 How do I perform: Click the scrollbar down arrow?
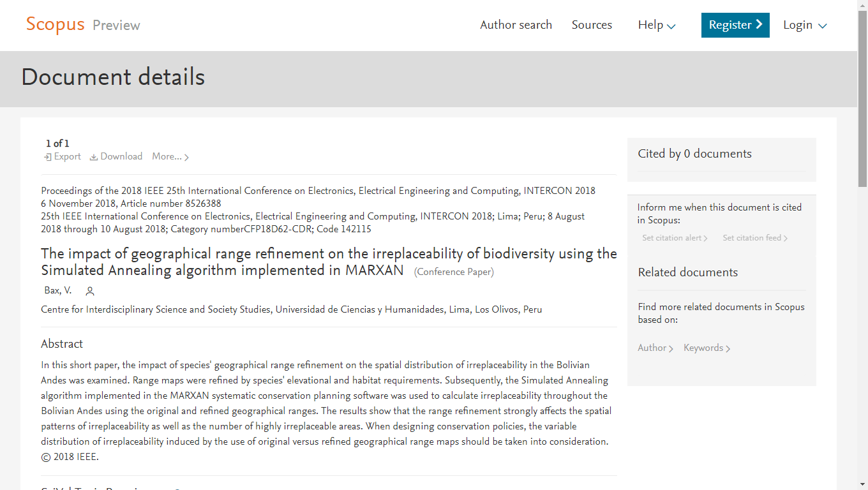[x=862, y=485]
